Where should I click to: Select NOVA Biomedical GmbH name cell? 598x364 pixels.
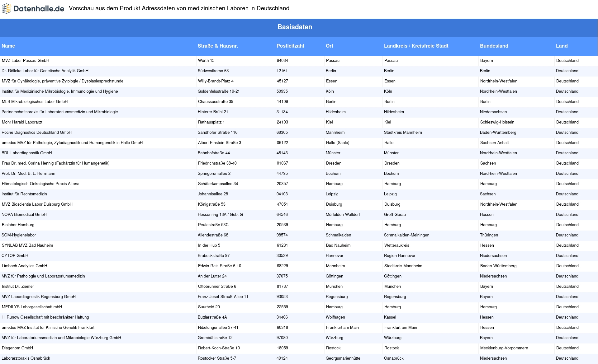coord(24,215)
